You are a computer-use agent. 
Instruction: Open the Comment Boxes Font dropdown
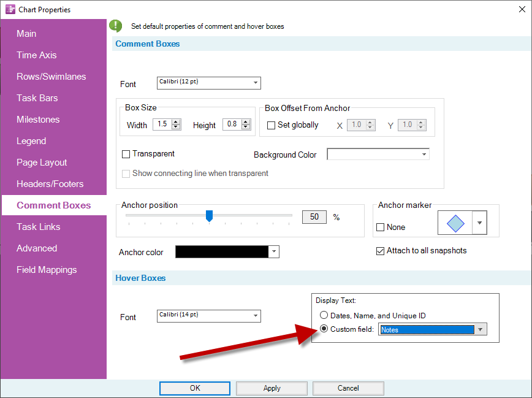256,83
